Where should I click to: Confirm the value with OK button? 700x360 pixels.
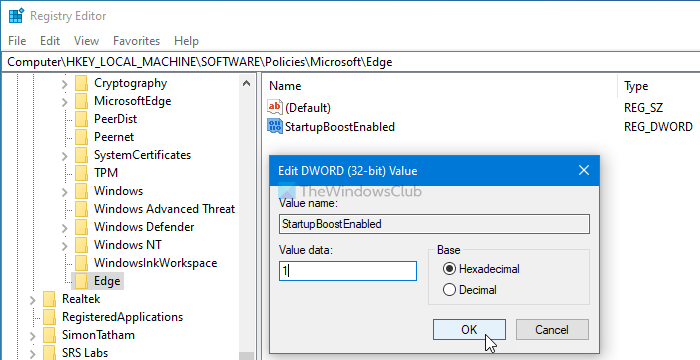[469, 330]
